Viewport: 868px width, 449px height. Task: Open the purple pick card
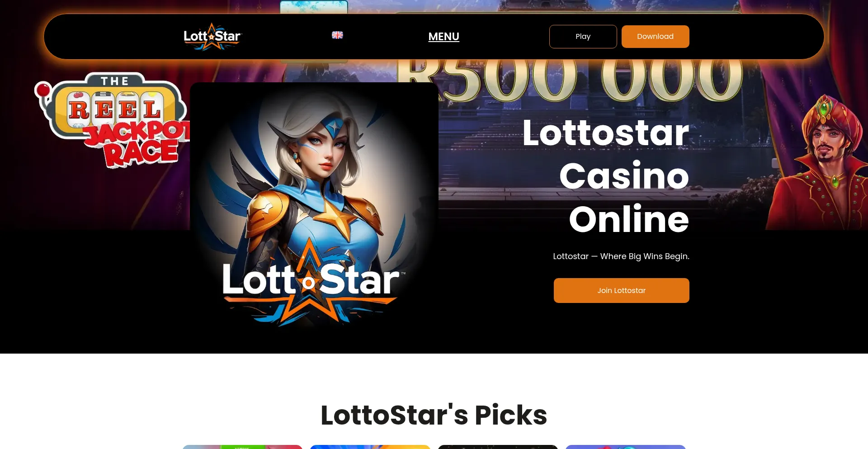click(626, 447)
